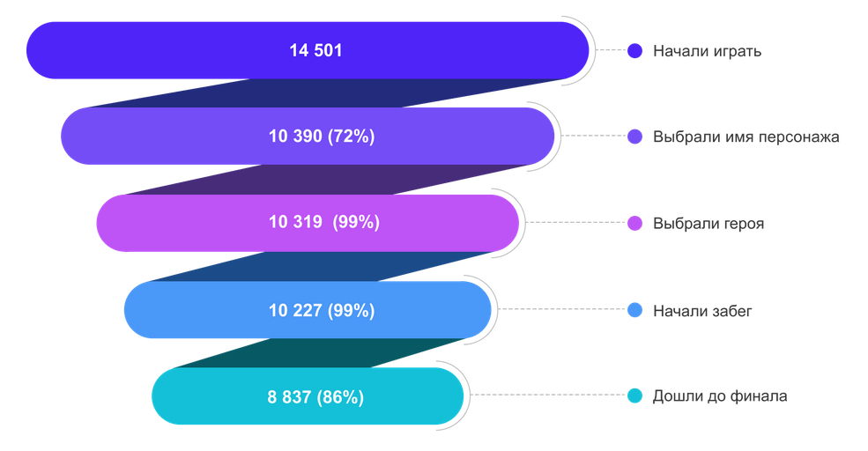Click the purple dot beside "Выбрали имя персонажа"
Viewport: 868px width, 451px height.
coord(634,137)
